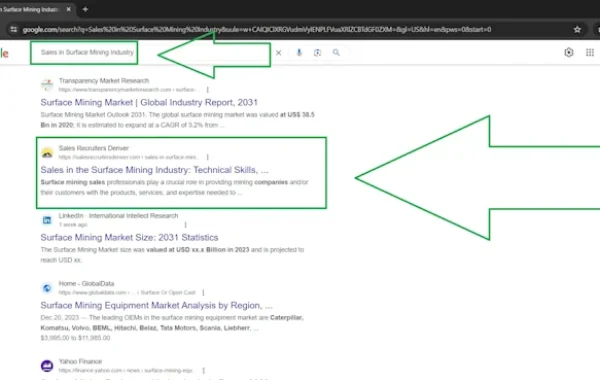Open Google quick settings gear
Screen dimensions: 600x380
[569, 52]
